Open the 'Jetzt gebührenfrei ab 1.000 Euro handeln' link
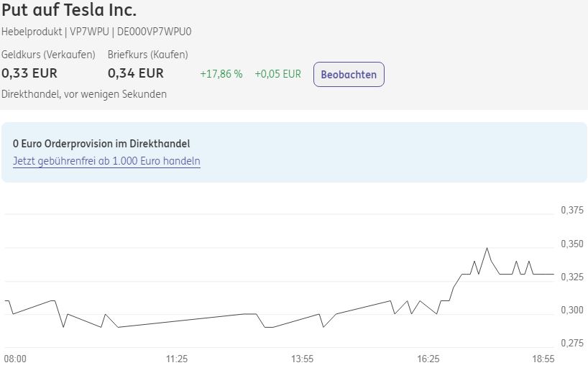588x373 pixels. pos(106,161)
